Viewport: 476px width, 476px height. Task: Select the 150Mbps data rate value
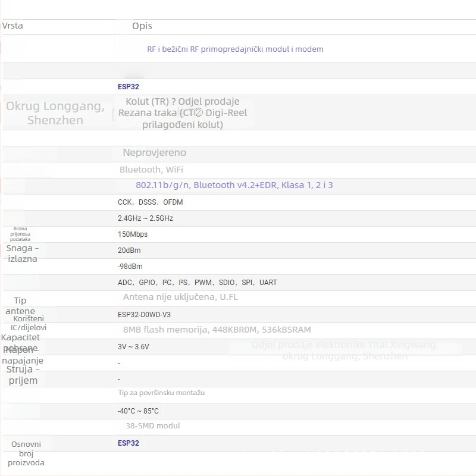point(133,234)
